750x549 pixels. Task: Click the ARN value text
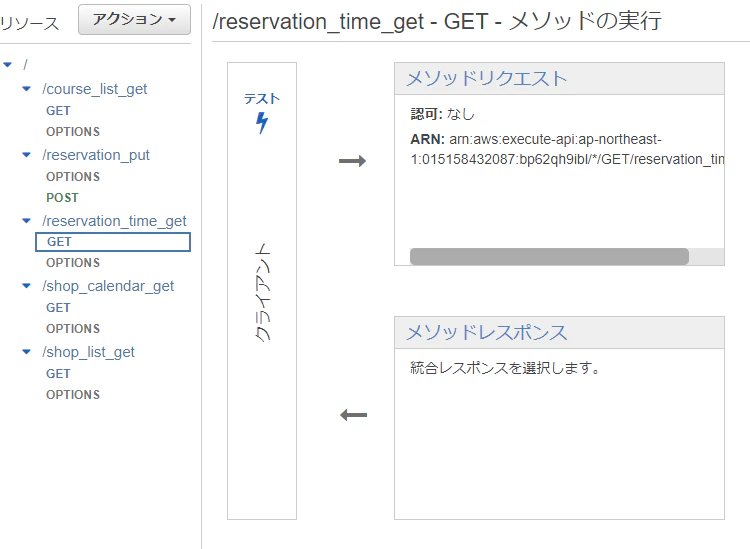(567, 149)
